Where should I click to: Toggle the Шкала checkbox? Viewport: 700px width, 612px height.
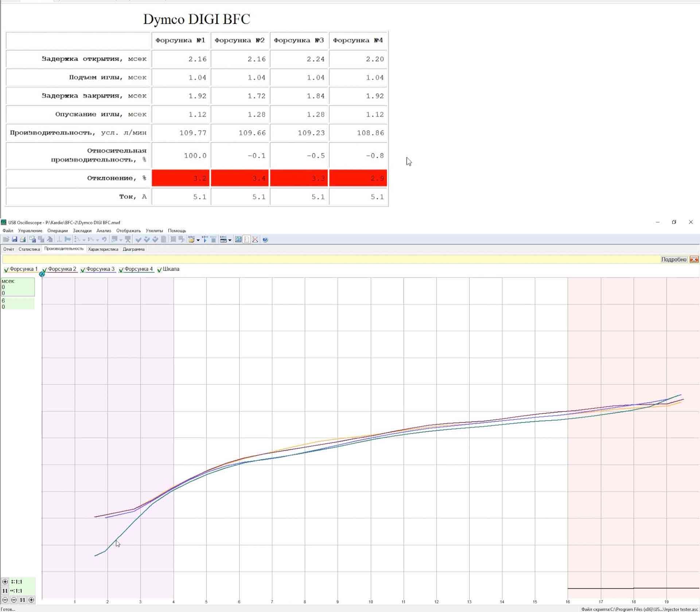159,269
